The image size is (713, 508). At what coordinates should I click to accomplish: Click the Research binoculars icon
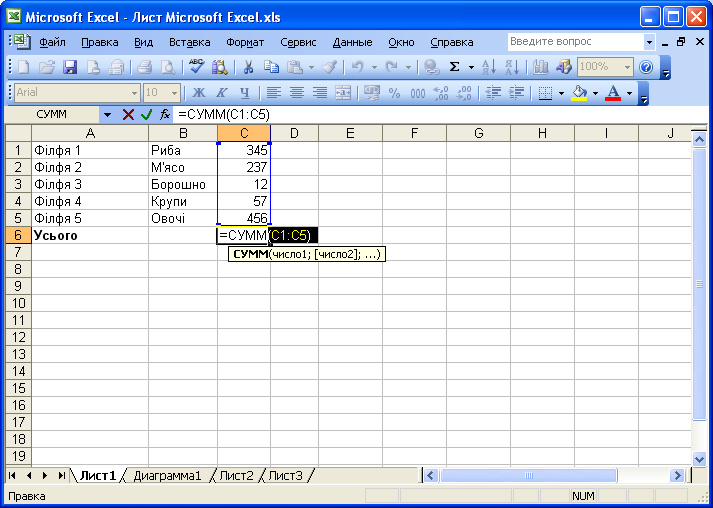(220, 68)
